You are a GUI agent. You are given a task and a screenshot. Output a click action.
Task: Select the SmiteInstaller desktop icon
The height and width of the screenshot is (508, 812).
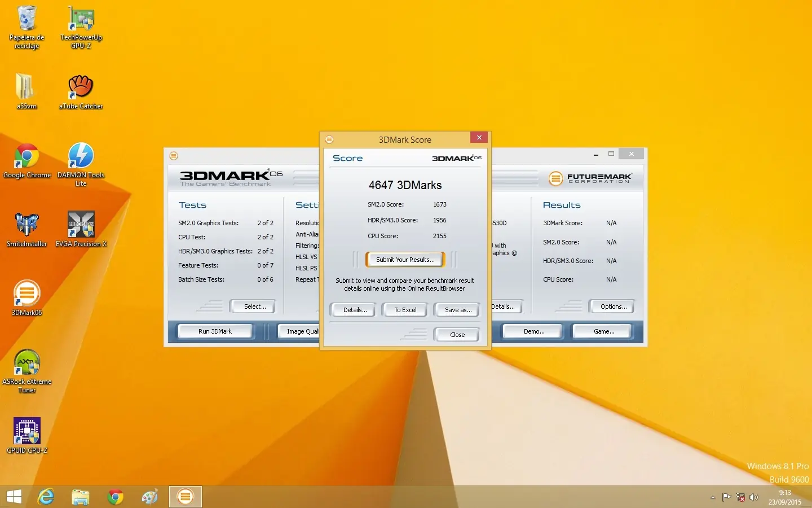(x=27, y=230)
